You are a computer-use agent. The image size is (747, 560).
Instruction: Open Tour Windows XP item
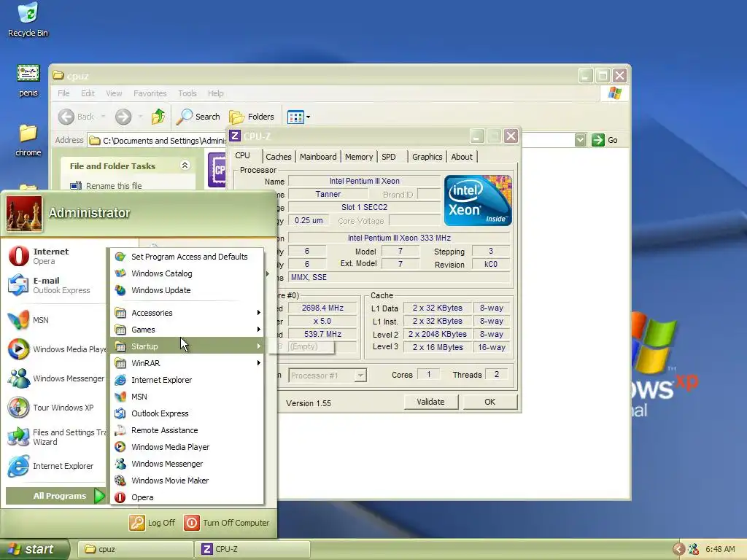click(x=53, y=408)
